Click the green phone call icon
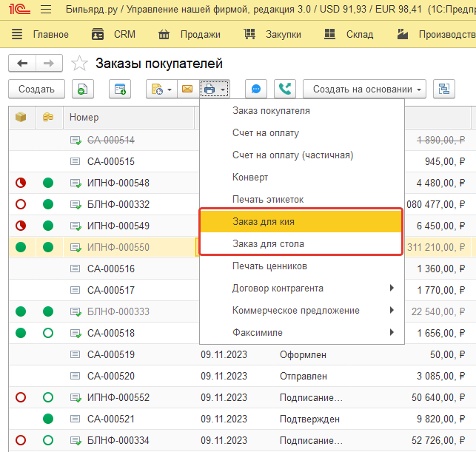Screen dimensions: 476x452 click(284, 90)
